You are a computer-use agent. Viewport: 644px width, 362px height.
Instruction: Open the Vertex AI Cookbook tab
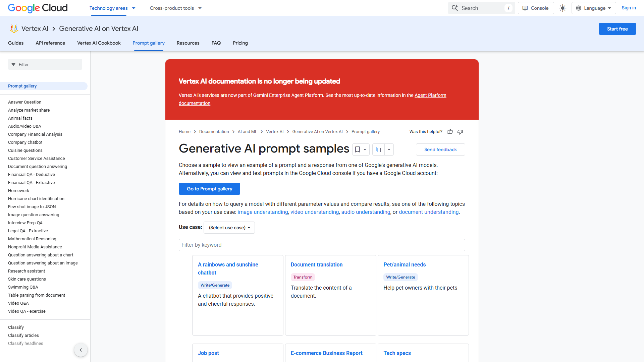(99, 43)
